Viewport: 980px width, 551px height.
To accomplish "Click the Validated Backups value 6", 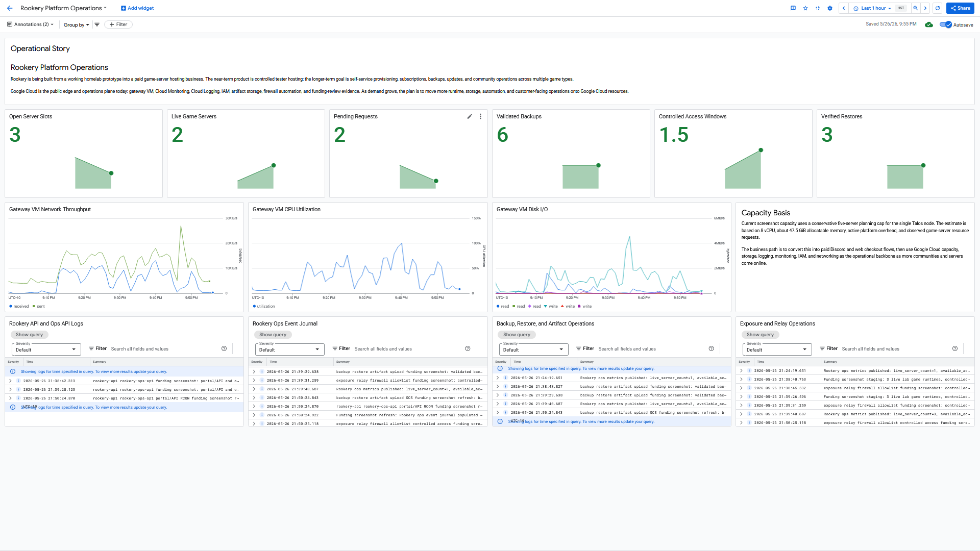I will (x=503, y=135).
